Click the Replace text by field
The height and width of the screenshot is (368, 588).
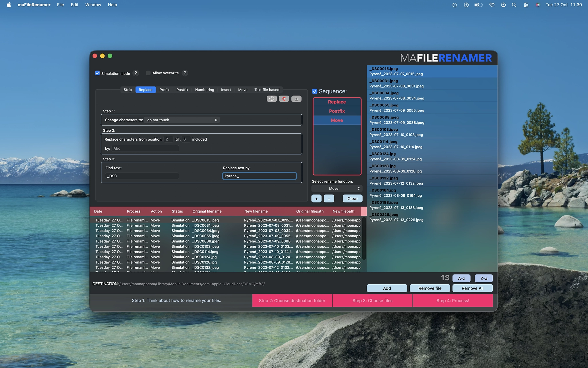tap(259, 176)
